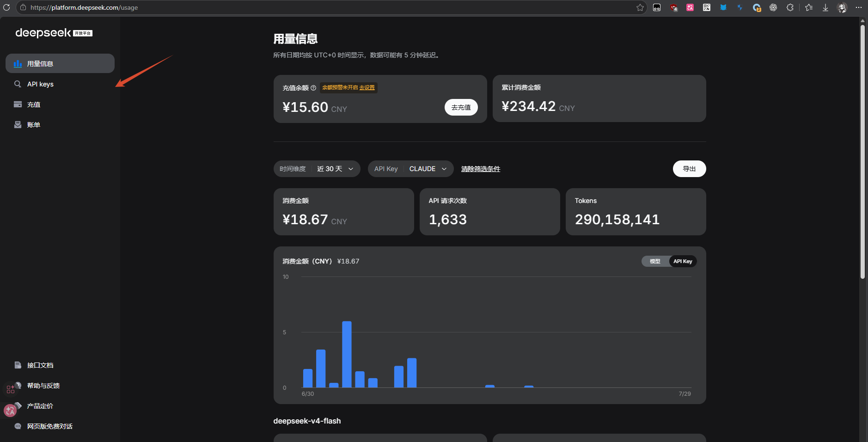
Task: Open the pink translate extension icon
Action: pyautogui.click(x=690, y=7)
